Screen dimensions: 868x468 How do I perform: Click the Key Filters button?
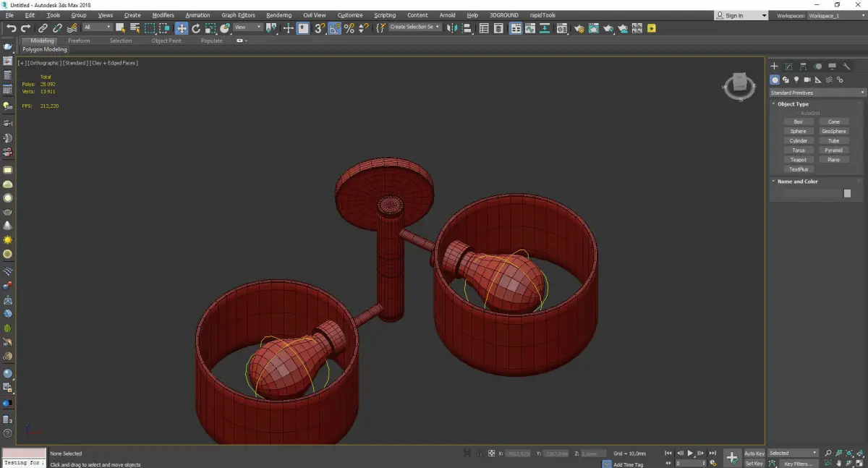point(797,464)
